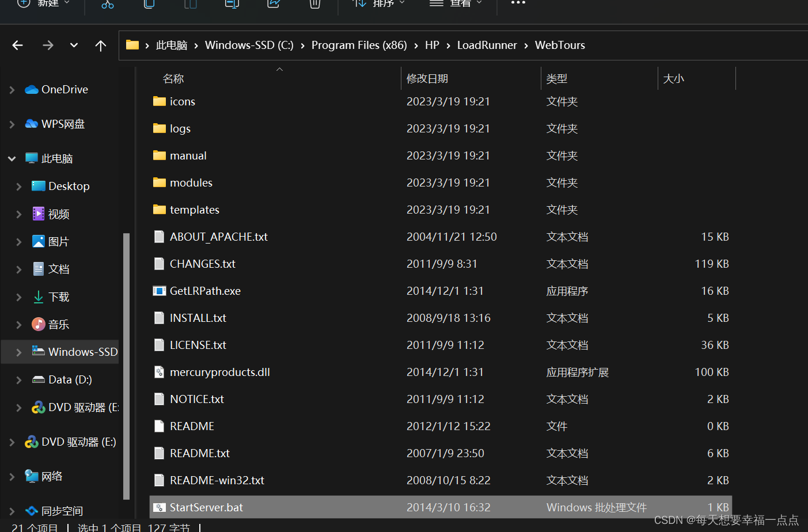Image resolution: width=808 pixels, height=532 pixels.
Task: Sort by 大小 column header
Action: pyautogui.click(x=674, y=78)
